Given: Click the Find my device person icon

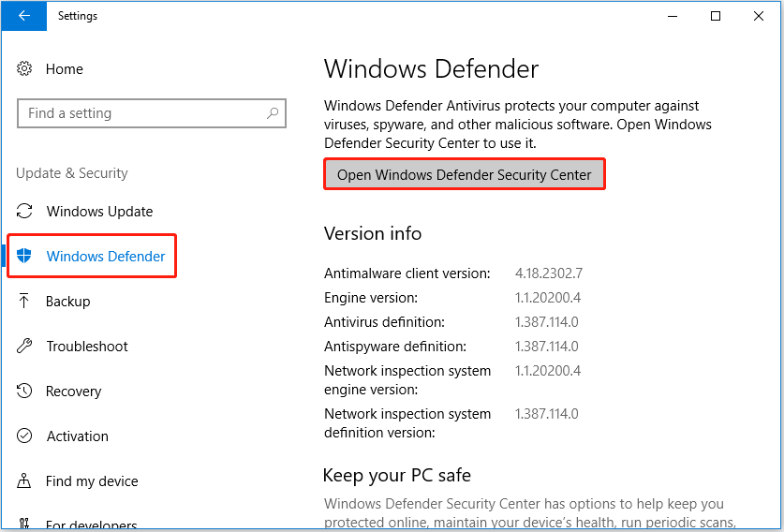Looking at the screenshot, I should [25, 481].
